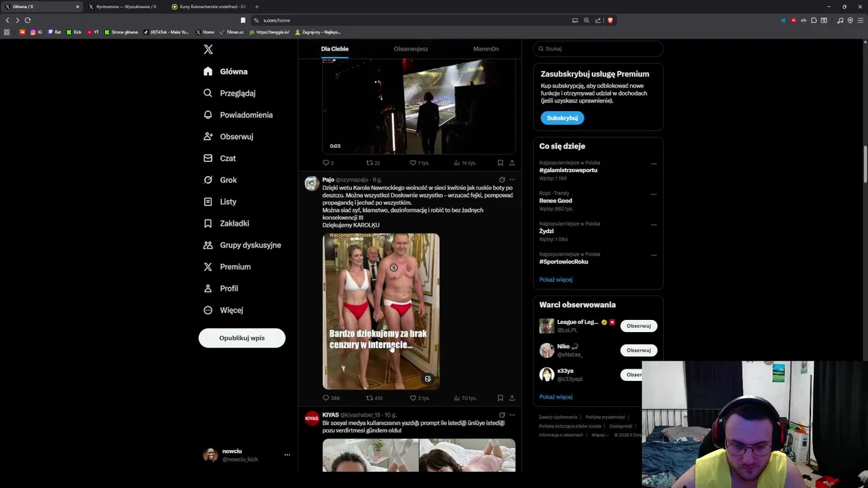Bookmark Pajo's post
This screenshot has height=488, width=868.
500,398
